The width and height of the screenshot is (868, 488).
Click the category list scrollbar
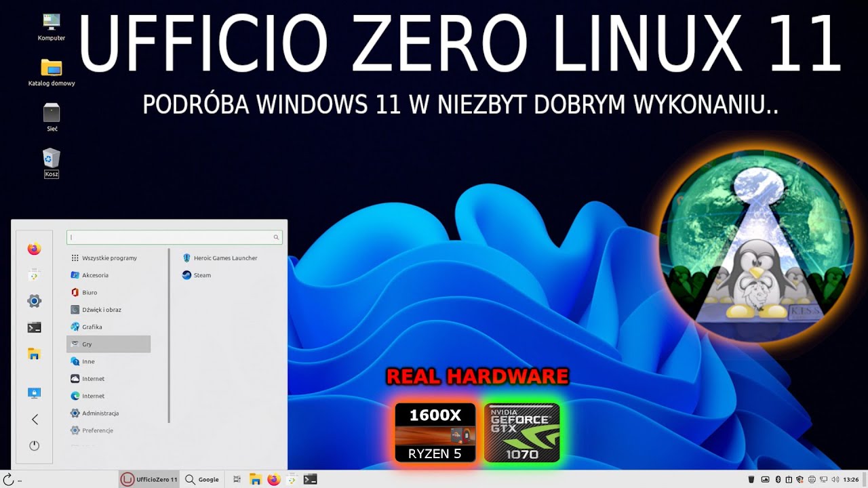pos(168,336)
